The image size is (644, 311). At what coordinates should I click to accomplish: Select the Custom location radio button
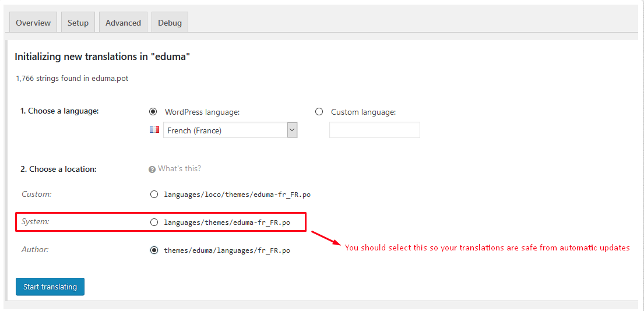coord(154,195)
